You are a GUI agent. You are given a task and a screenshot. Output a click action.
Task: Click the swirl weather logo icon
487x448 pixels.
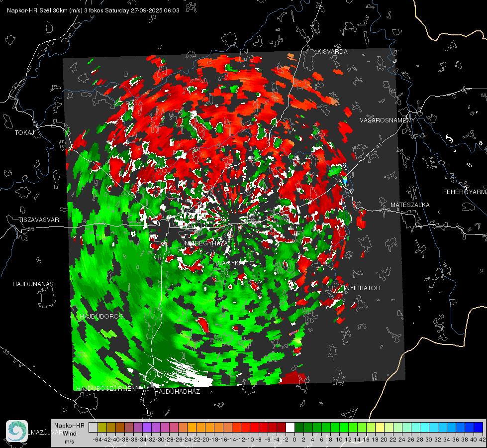click(x=17, y=431)
